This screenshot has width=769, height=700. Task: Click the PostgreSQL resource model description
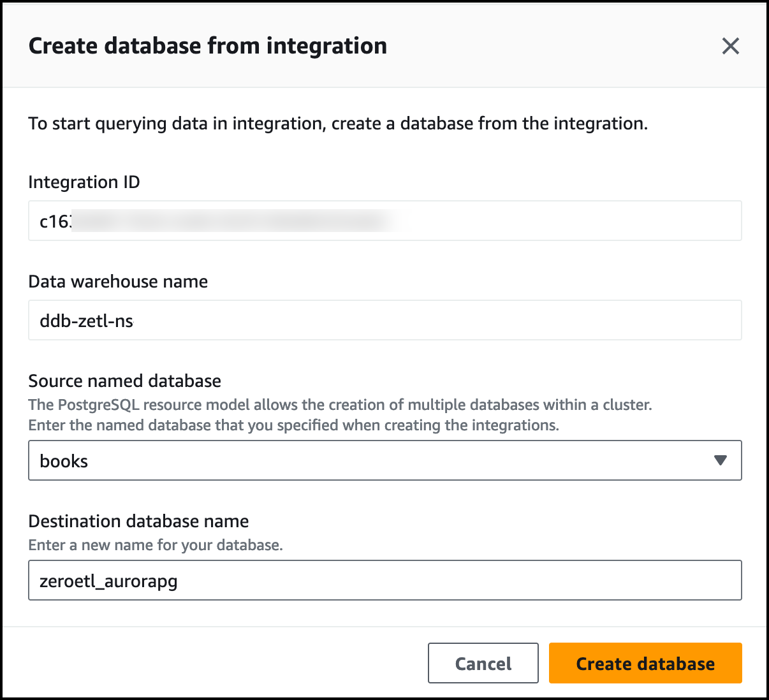click(x=340, y=405)
